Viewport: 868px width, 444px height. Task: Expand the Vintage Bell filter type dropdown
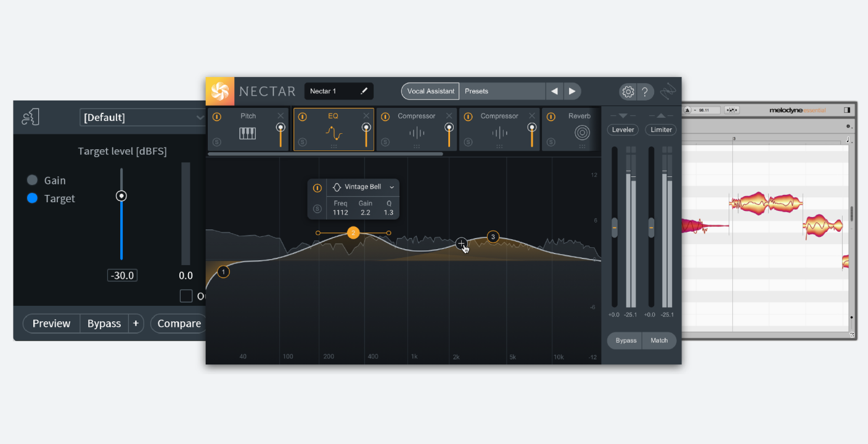coord(391,187)
